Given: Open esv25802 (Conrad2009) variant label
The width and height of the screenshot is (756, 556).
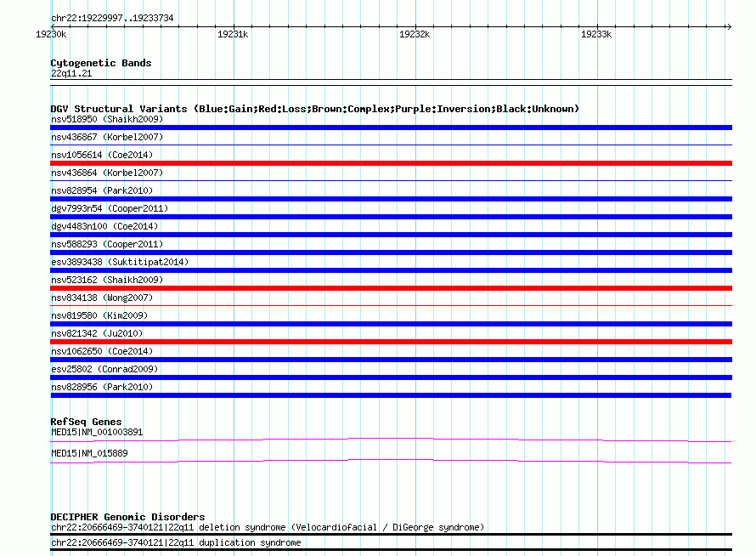Looking at the screenshot, I should (x=104, y=369).
